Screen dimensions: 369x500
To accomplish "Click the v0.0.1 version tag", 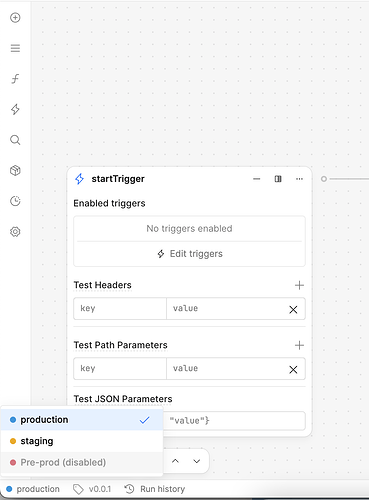I will 92,489.
